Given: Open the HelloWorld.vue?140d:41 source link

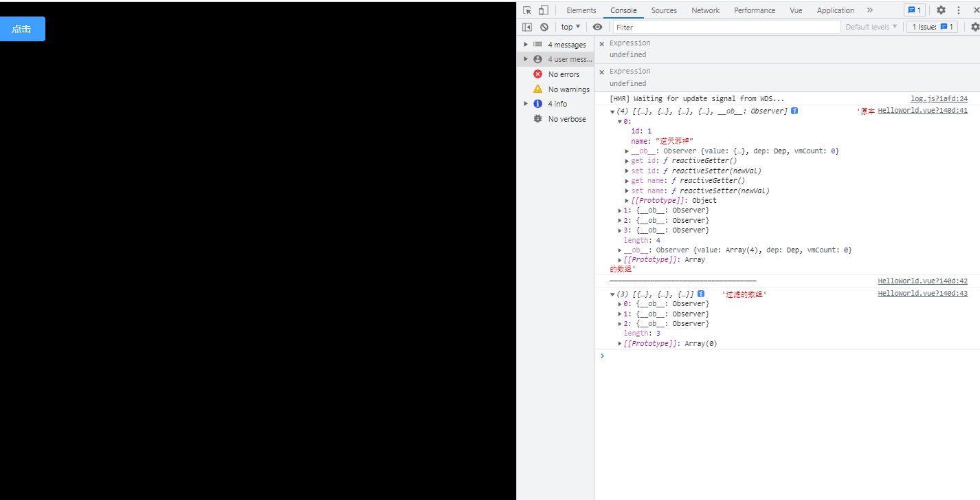Looking at the screenshot, I should pos(922,111).
